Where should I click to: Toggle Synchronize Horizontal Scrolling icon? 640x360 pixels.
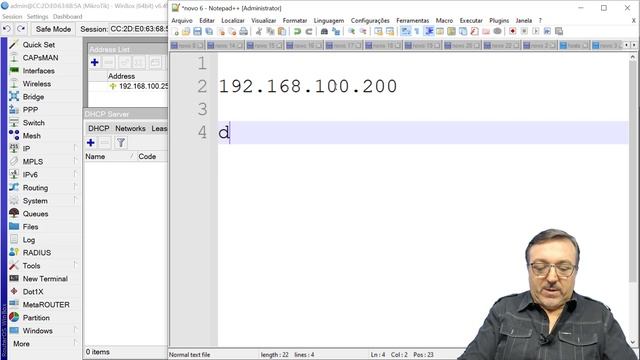[390, 31]
